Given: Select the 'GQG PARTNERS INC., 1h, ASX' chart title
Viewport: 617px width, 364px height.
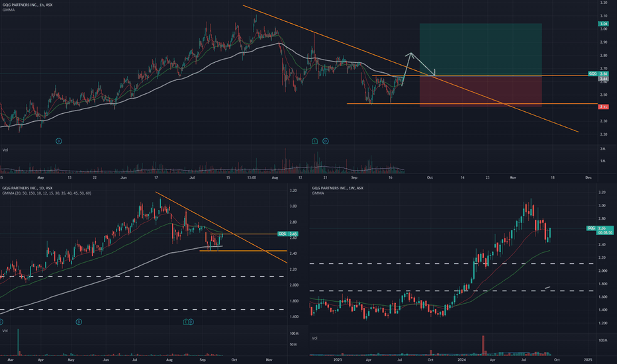Looking at the screenshot, I should tap(28, 5).
